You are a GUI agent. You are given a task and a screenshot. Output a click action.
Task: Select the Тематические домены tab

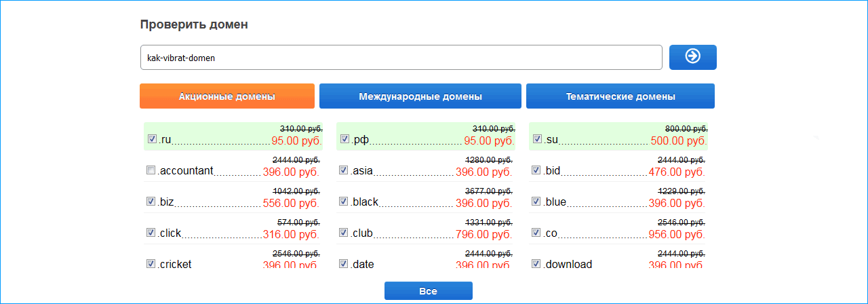pyautogui.click(x=620, y=96)
